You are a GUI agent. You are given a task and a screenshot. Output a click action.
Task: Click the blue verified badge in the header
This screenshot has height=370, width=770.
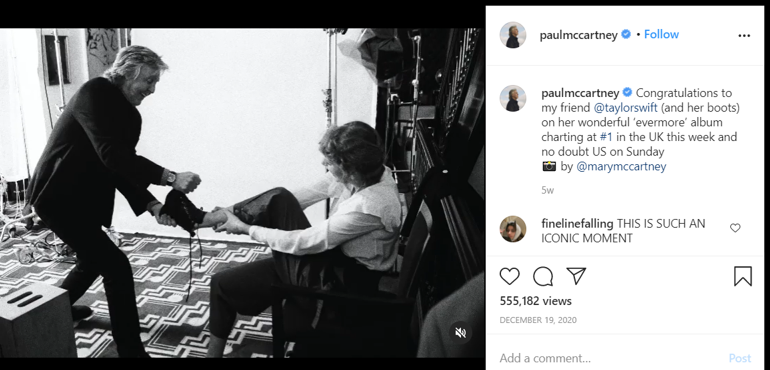coord(626,34)
